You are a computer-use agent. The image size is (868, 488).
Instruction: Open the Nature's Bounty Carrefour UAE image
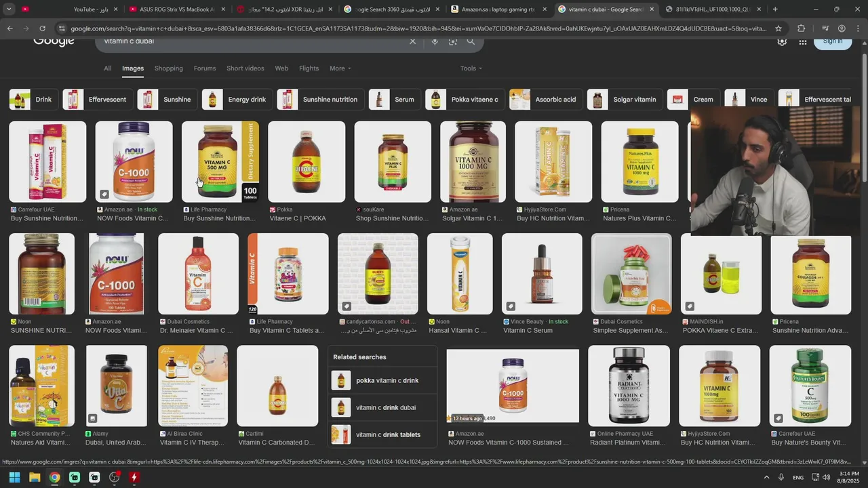pos(810,386)
